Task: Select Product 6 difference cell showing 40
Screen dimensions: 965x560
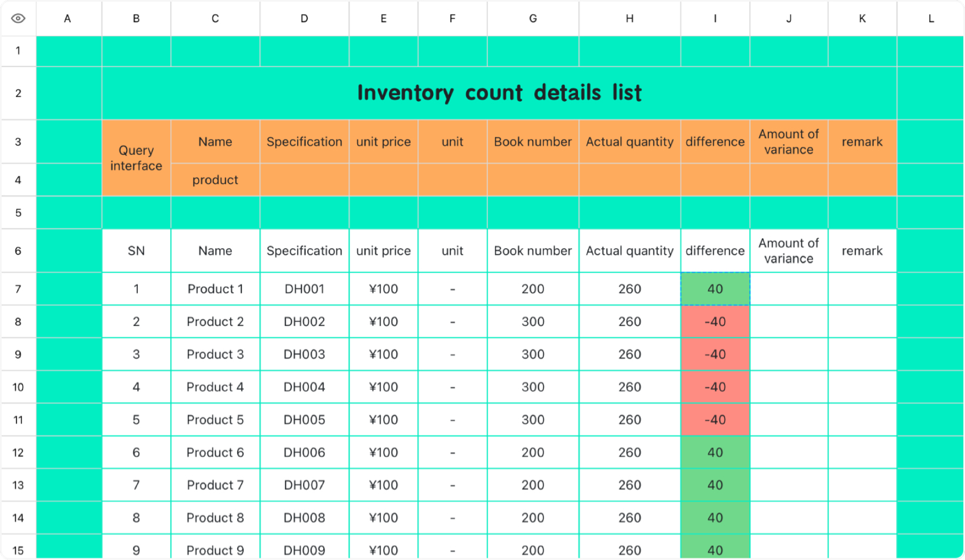Action: pos(716,452)
